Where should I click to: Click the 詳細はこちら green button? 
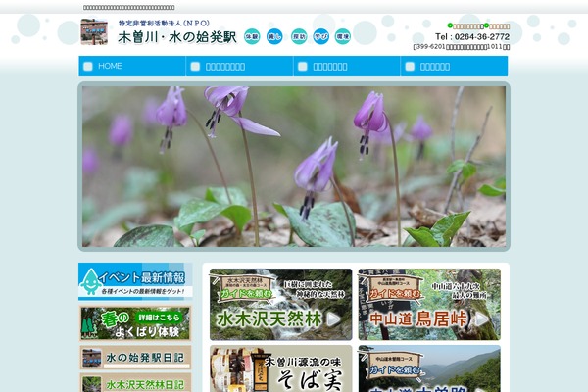point(158,318)
